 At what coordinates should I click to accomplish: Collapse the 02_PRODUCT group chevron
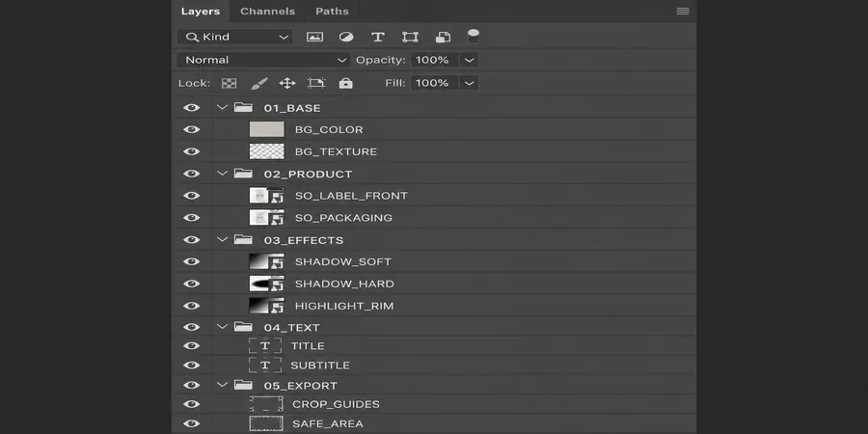223,174
